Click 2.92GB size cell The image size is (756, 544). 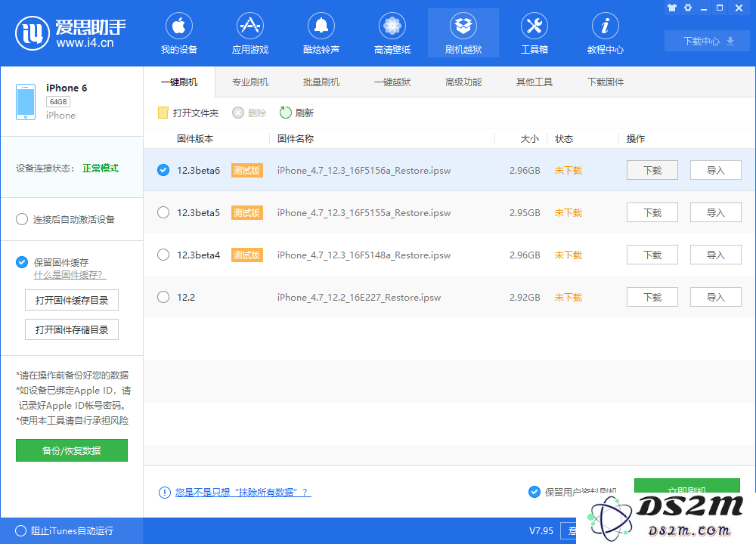(x=525, y=297)
